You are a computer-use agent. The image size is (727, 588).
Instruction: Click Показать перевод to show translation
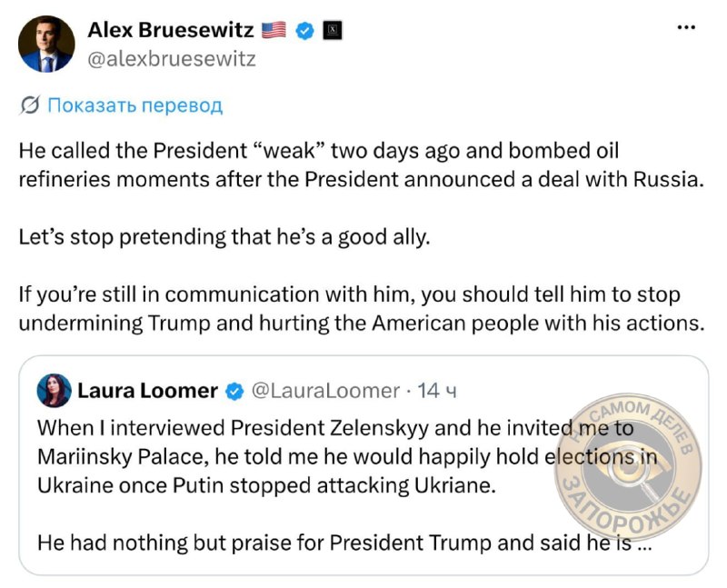(135, 105)
